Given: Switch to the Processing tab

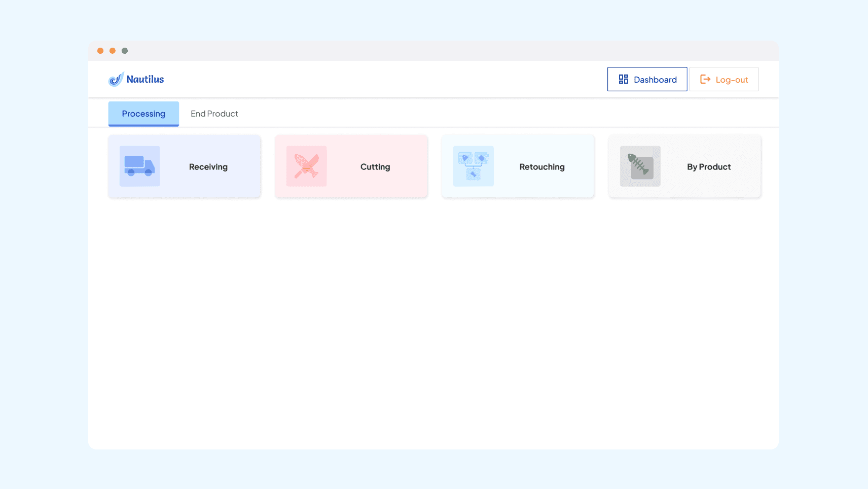Looking at the screenshot, I should [143, 114].
